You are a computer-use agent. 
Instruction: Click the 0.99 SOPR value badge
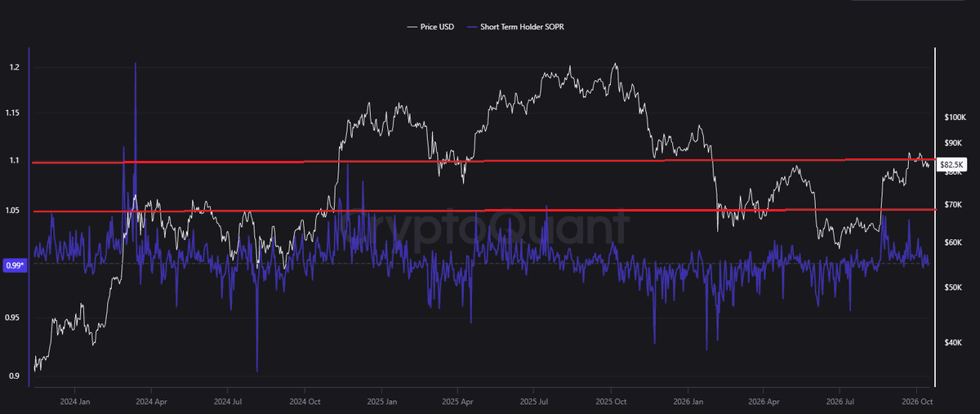(16, 265)
